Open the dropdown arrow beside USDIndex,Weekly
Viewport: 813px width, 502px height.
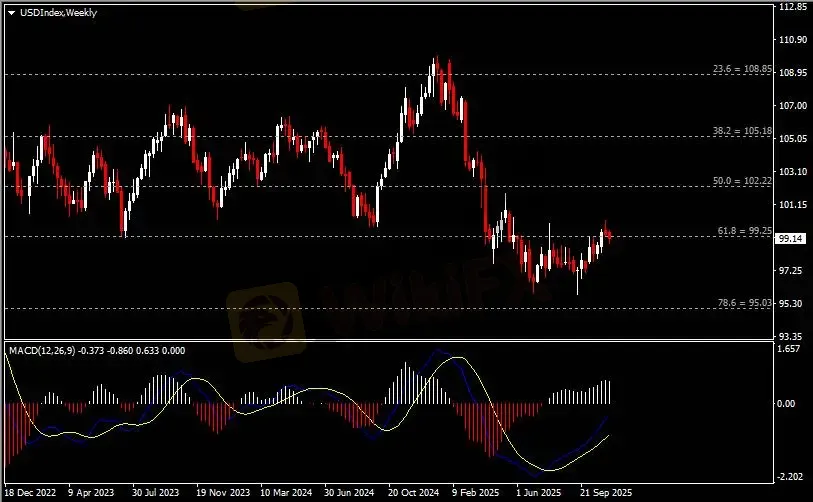tap(11, 11)
